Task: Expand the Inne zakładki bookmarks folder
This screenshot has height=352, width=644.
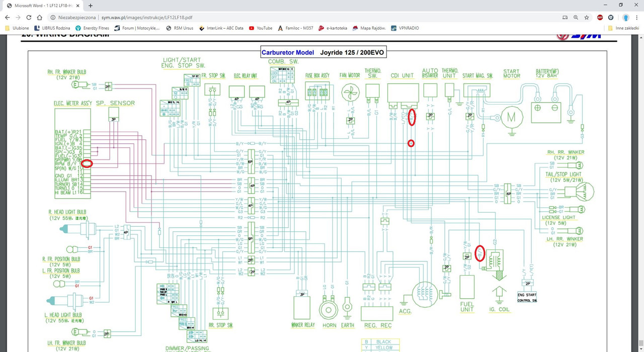Action: point(623,28)
